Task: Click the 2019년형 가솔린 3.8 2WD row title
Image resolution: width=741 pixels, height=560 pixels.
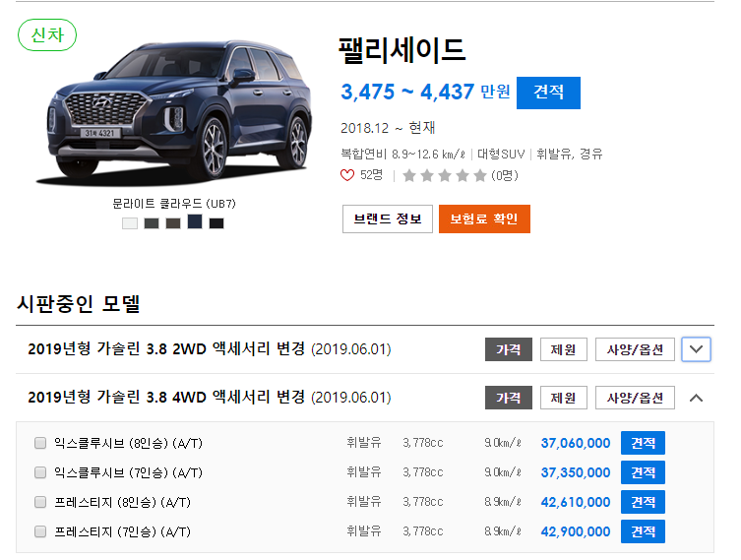Action: 210,349
